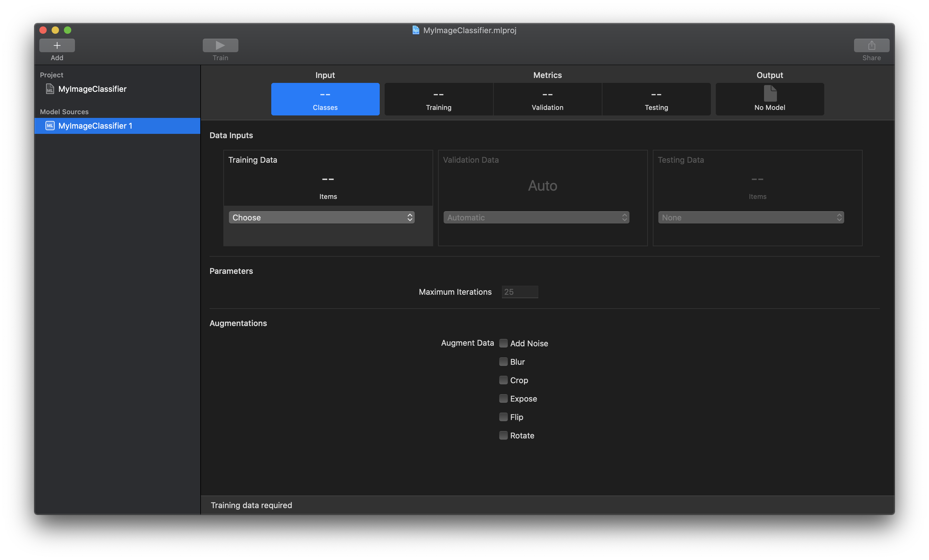Open the None dropdown under Testing Data
929x560 pixels.
click(751, 217)
